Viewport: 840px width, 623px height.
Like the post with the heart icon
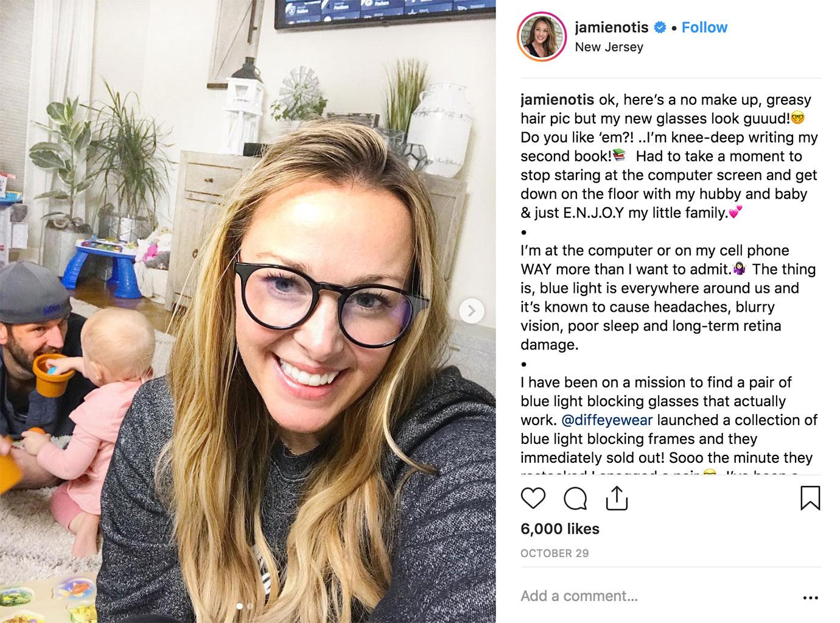coord(533,499)
